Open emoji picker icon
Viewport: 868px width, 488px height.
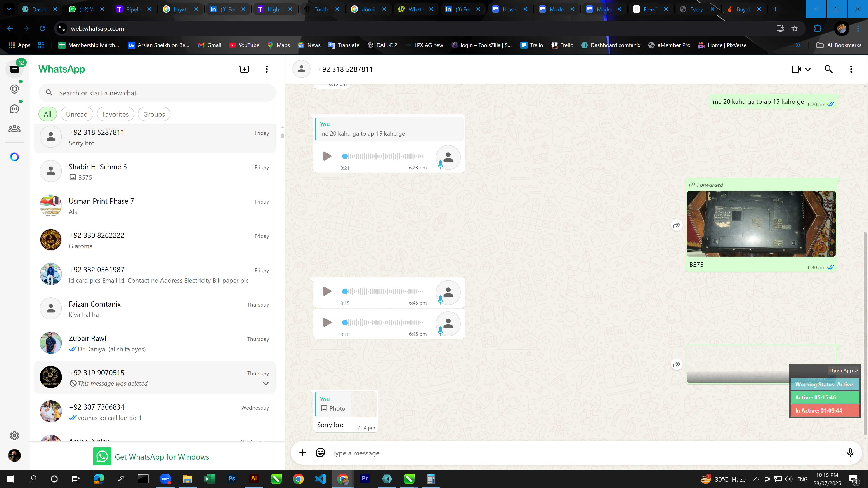321,453
